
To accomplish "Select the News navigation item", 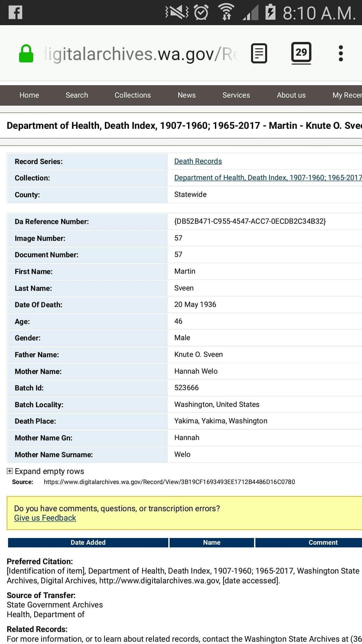I will [x=187, y=95].
